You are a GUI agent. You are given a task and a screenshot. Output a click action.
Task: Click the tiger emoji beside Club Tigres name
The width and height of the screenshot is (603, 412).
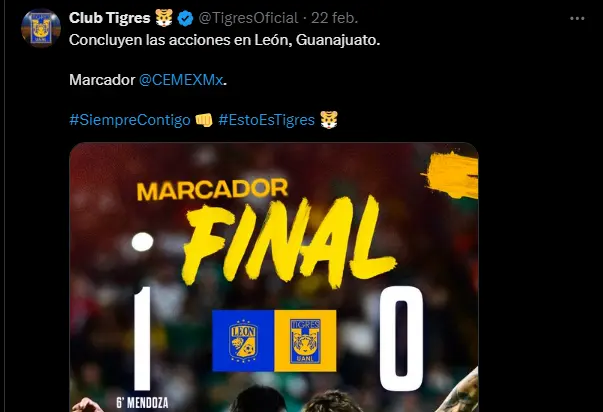click(164, 18)
